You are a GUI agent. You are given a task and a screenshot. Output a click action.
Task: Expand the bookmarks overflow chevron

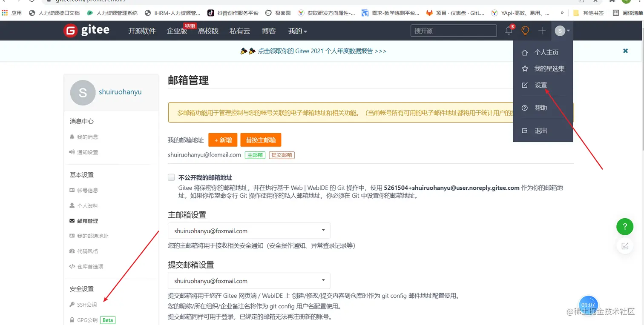coord(562,13)
